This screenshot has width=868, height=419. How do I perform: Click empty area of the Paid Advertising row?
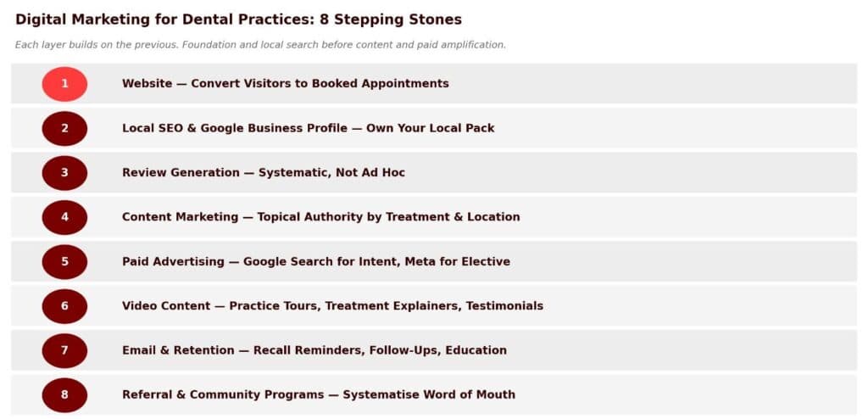(695, 261)
